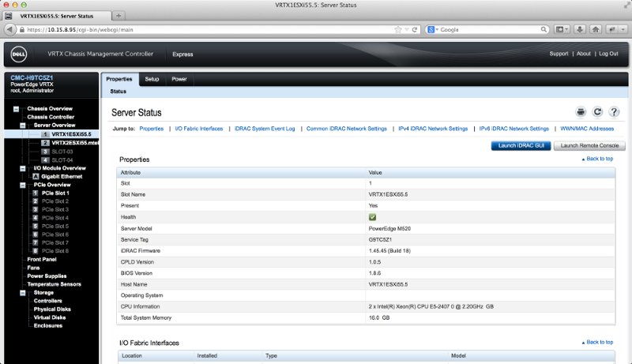Click the PCIe Slot 1 number icon
The width and height of the screenshot is (632, 364).
pos(36,193)
